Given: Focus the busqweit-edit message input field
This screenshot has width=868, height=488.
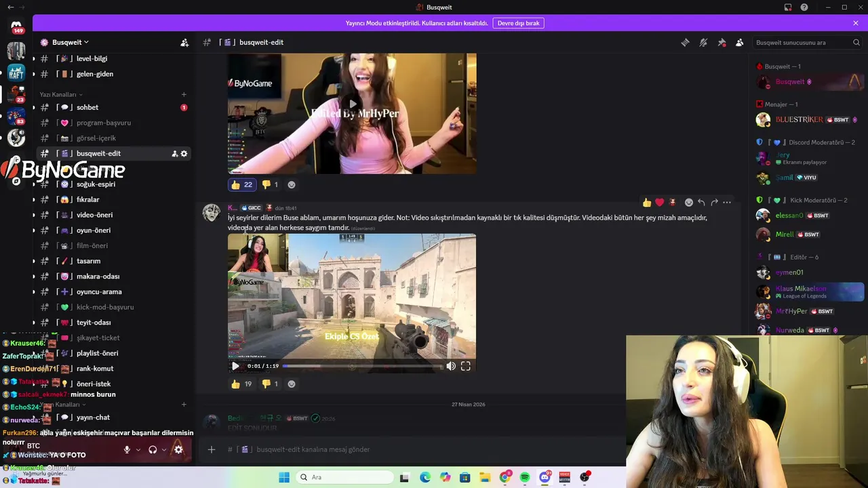Looking at the screenshot, I should pos(434,449).
